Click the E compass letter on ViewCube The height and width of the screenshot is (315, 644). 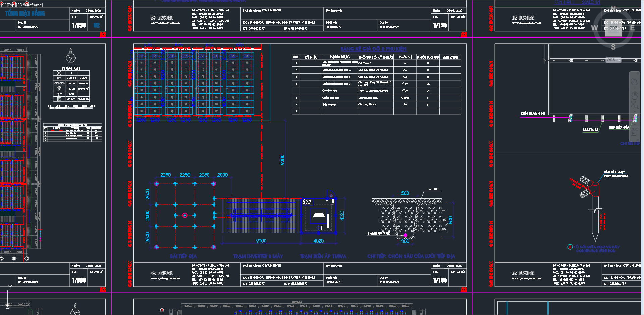[x=632, y=28]
